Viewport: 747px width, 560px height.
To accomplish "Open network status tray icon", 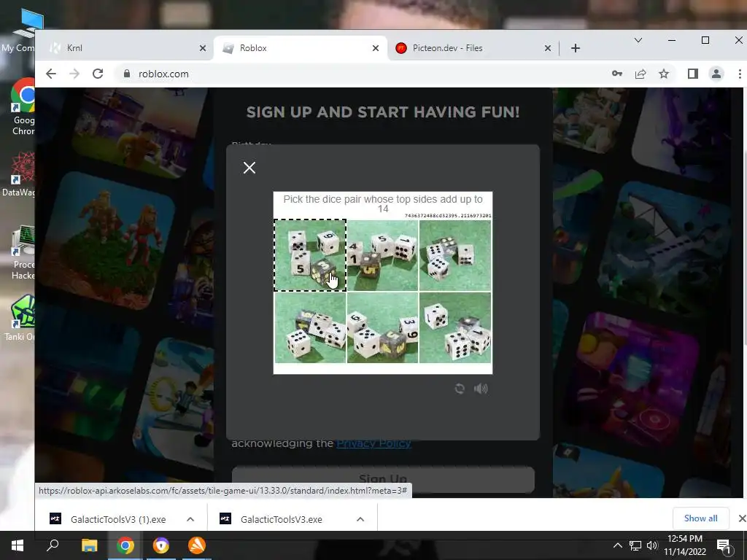I will click(635, 545).
